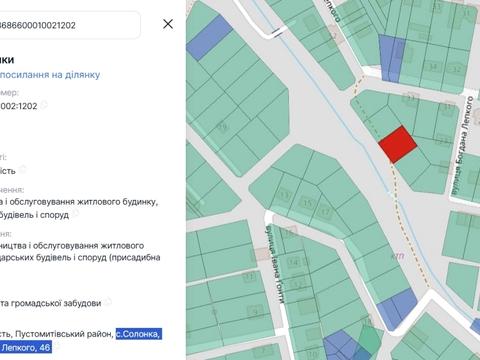Click 'вулиця Богдана Лепкого' street label

pos(462,145)
